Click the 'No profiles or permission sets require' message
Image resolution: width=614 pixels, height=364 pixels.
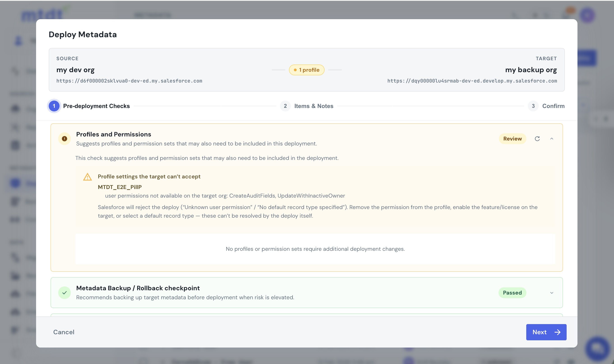tap(315, 249)
